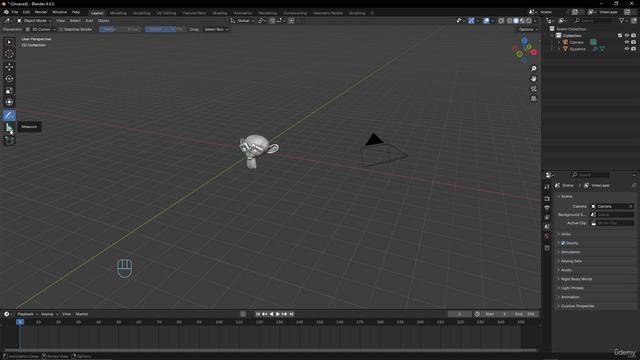Jump to timeline end frame
The width and height of the screenshot is (640, 360).
[x=291, y=314]
